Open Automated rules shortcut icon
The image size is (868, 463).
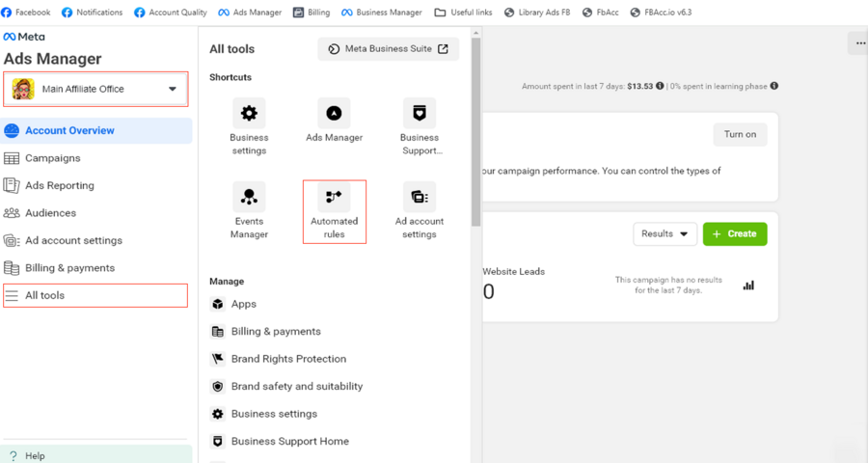click(334, 197)
